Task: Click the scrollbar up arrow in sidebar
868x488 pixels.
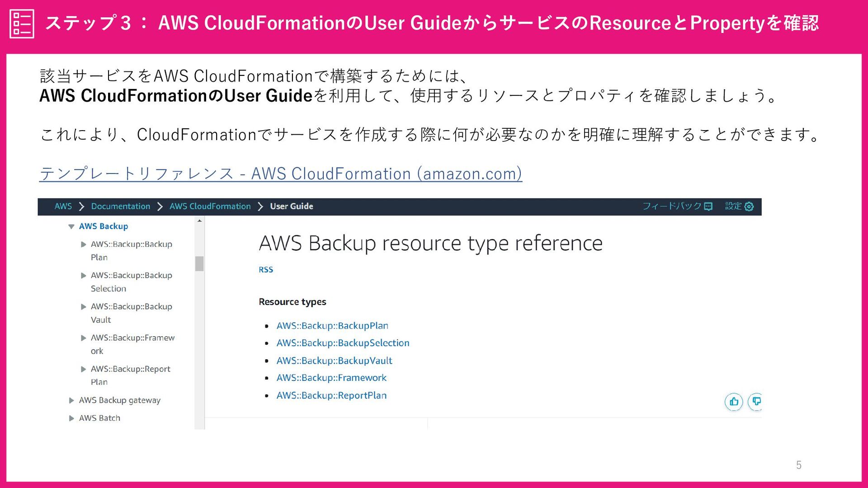Action: click(x=199, y=221)
